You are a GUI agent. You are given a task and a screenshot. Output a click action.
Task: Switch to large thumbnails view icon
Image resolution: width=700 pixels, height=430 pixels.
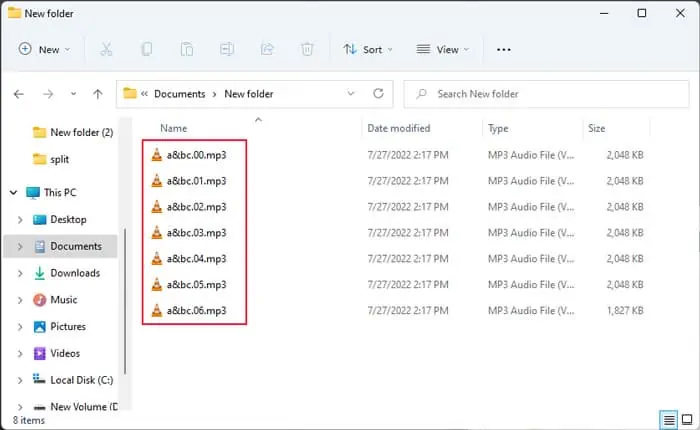pos(688,420)
